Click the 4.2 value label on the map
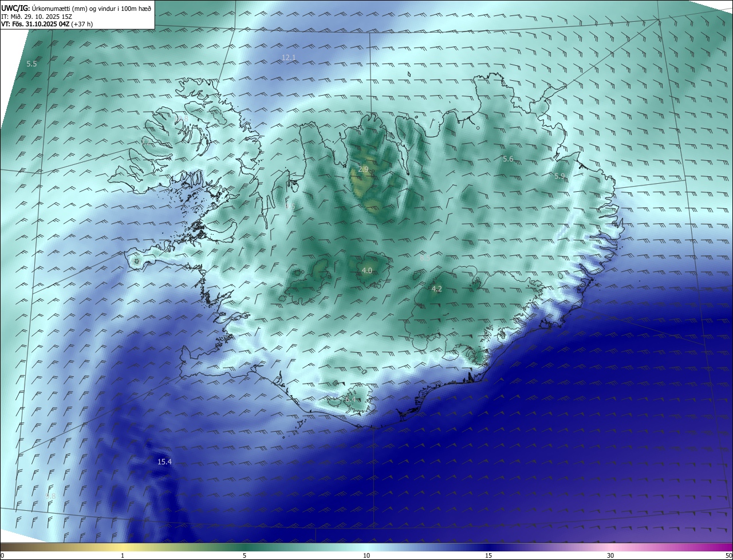The width and height of the screenshot is (733, 560). pos(436,289)
